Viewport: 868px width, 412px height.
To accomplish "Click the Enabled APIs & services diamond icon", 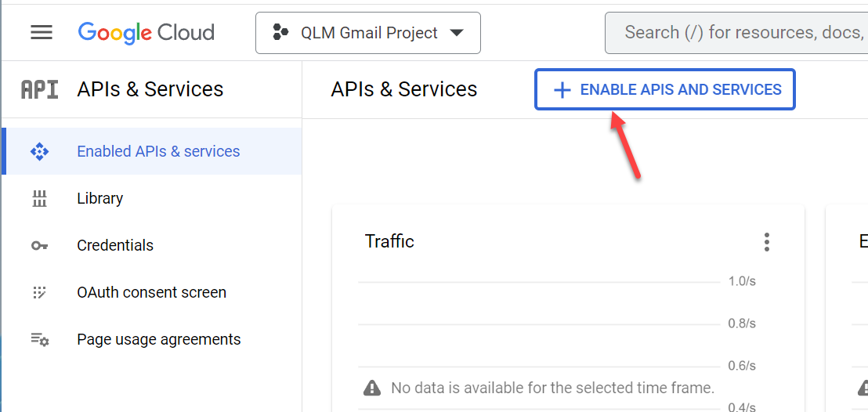I will (x=39, y=151).
